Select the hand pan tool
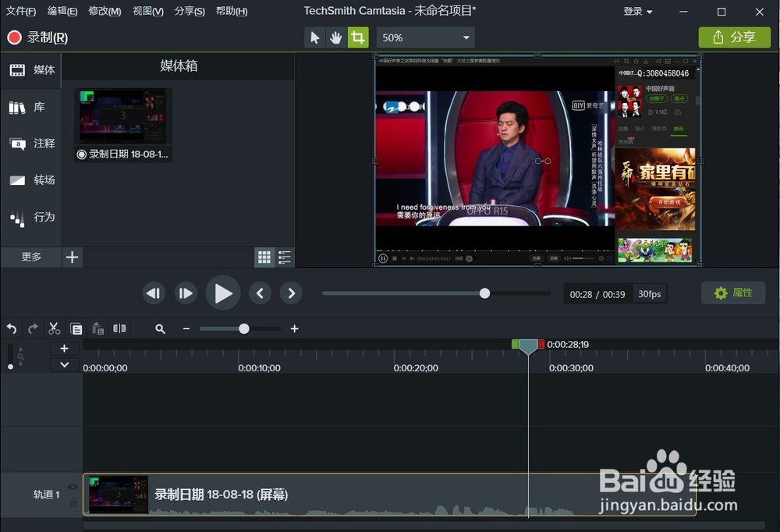 335,37
